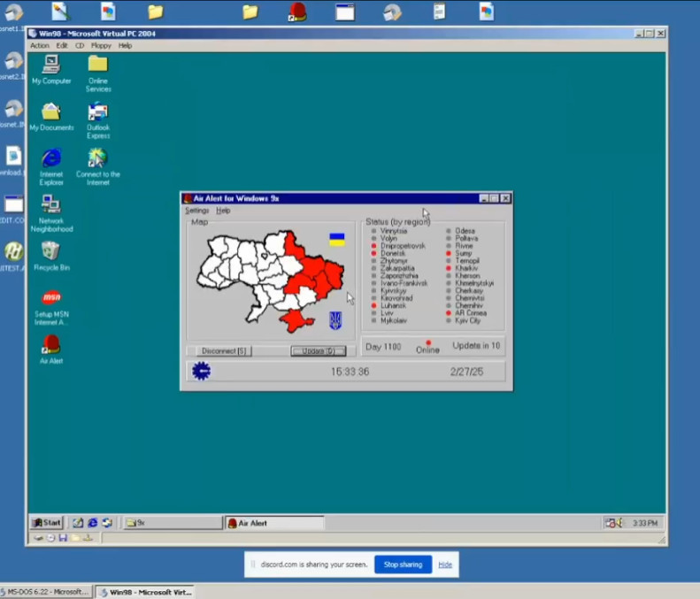Screen dimensions: 700x599
Task: Click the Disconnect [S] button
Action: [x=224, y=351]
